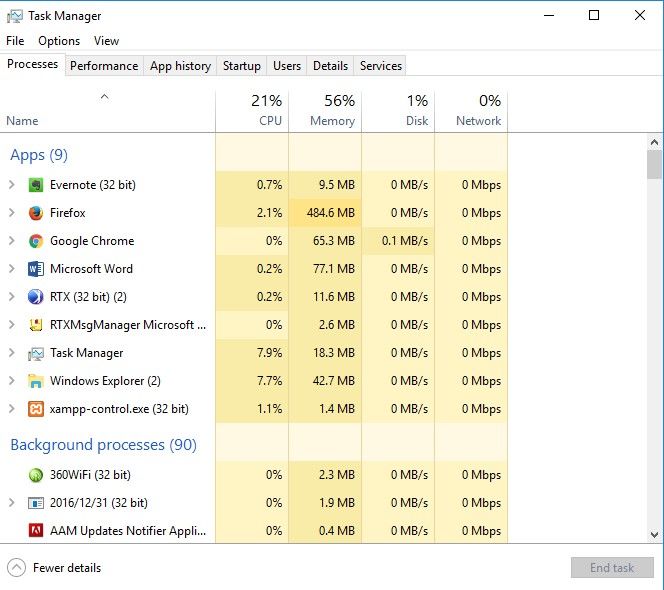Sort processes by Memory column
Viewport: 664px width, 590px height.
tap(325, 111)
